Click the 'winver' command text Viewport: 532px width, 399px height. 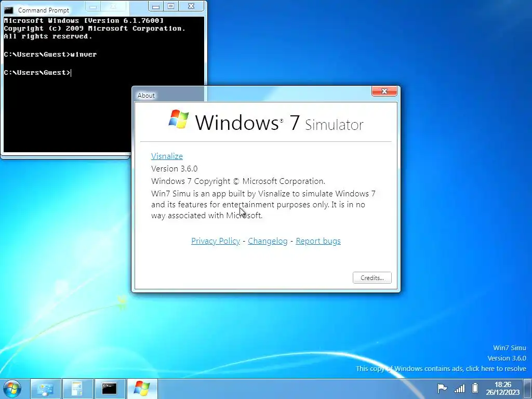point(84,54)
